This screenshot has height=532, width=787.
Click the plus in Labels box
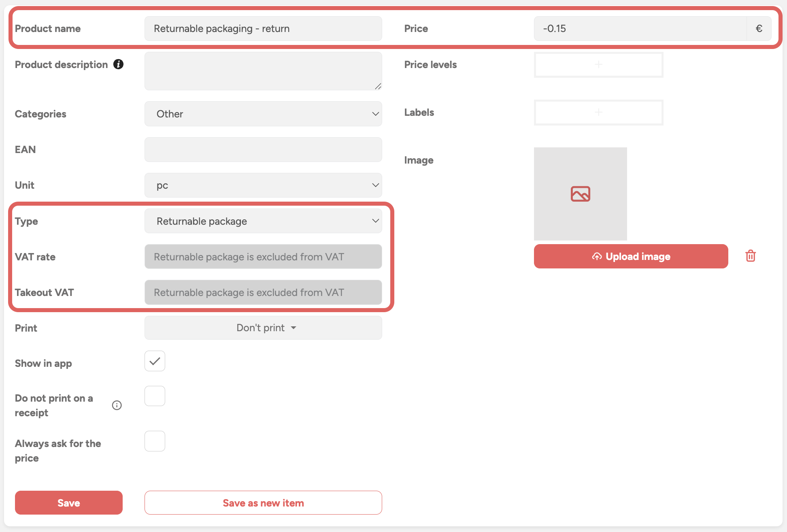(598, 113)
